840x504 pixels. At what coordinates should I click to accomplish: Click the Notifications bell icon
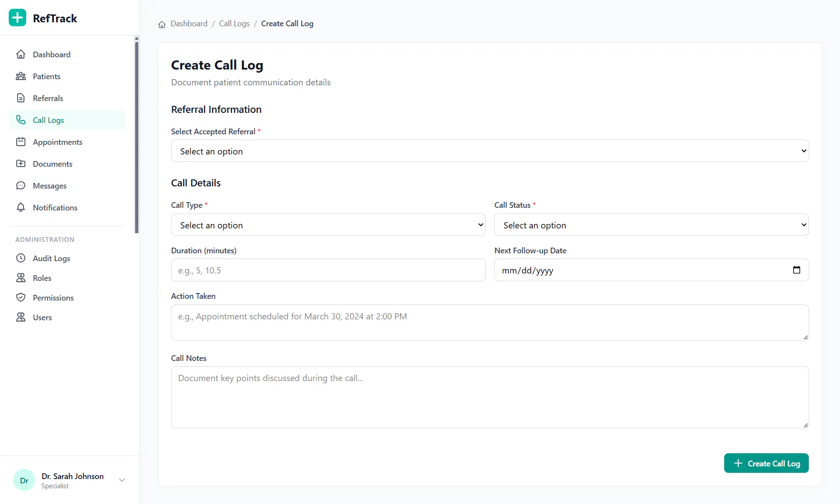coord(21,207)
